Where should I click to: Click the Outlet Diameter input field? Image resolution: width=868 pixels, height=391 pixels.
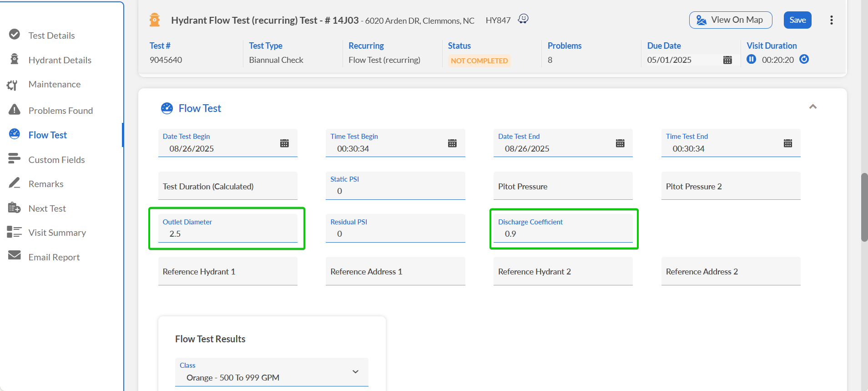(x=227, y=234)
